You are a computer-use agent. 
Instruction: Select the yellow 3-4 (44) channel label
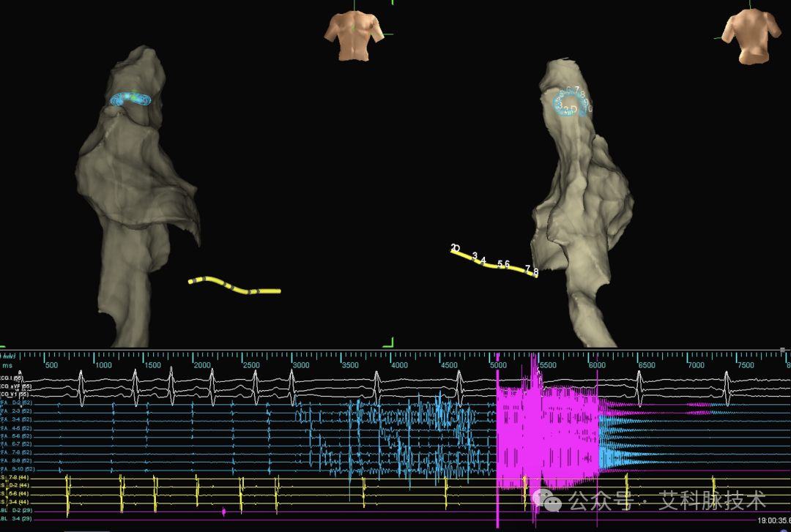14,502
